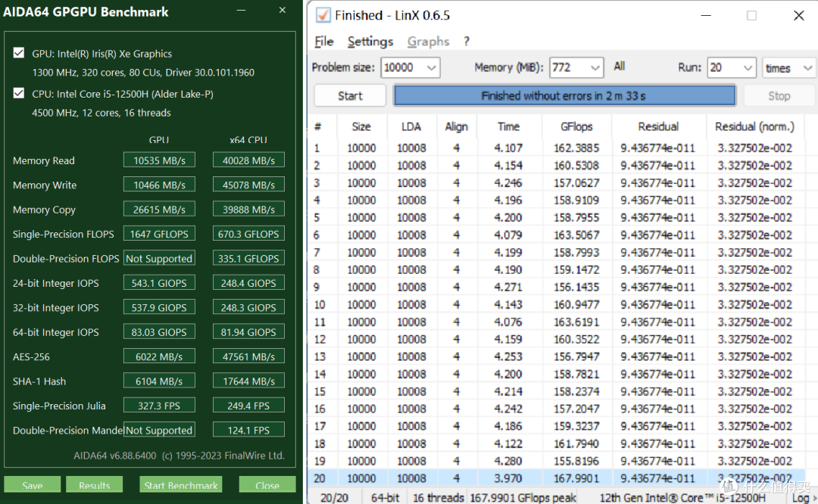Viewport: 818px width, 504px height.
Task: Open Results in AIDA64 benchmark
Action: [x=94, y=485]
